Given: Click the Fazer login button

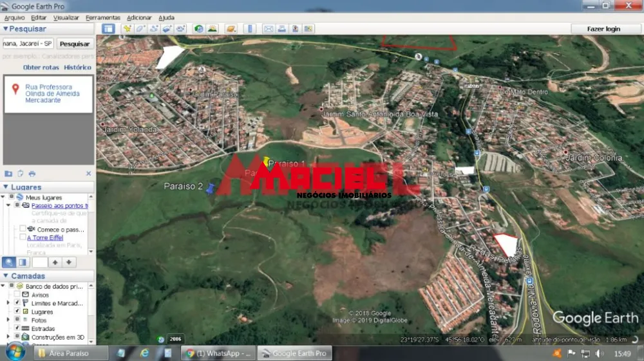Looking at the screenshot, I should (x=603, y=29).
